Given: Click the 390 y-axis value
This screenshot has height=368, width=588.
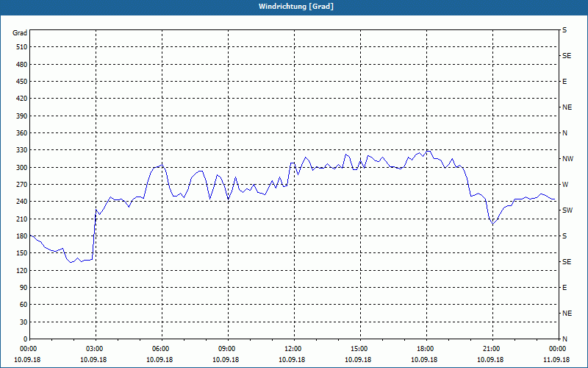Looking at the screenshot, I should click(x=22, y=116).
